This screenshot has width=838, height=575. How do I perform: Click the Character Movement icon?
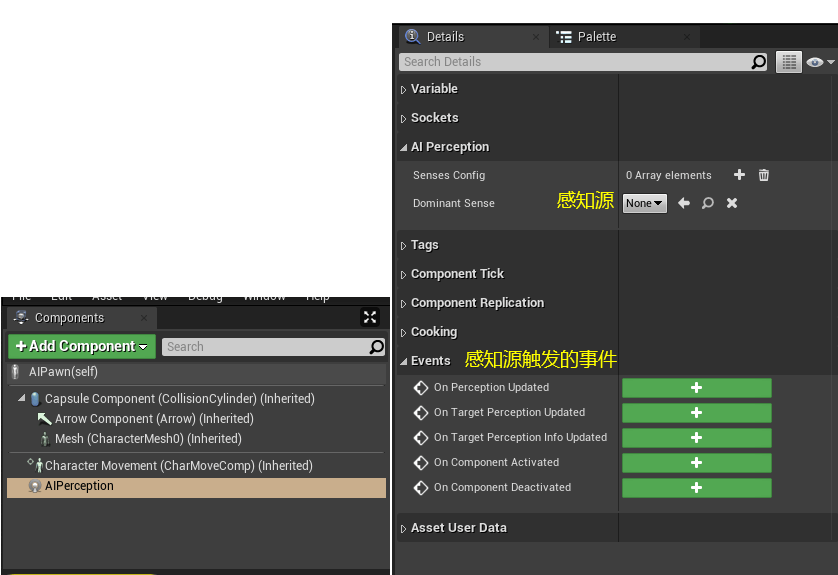36,465
